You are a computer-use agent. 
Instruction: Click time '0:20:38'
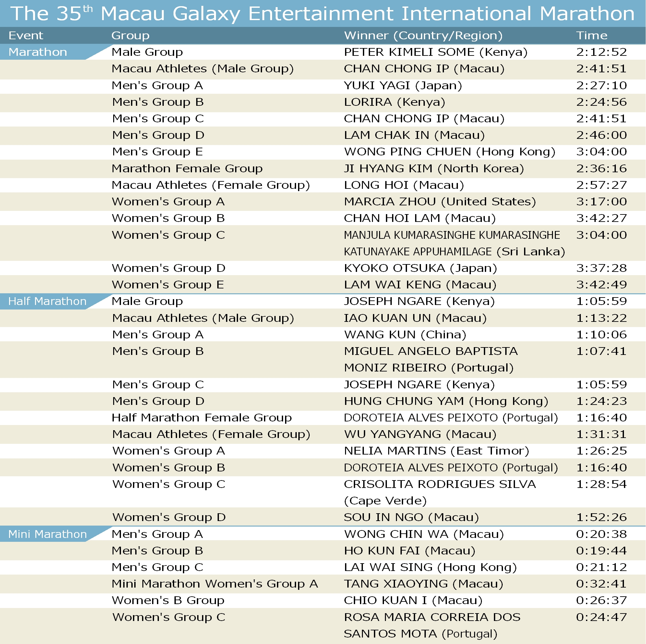click(x=602, y=534)
